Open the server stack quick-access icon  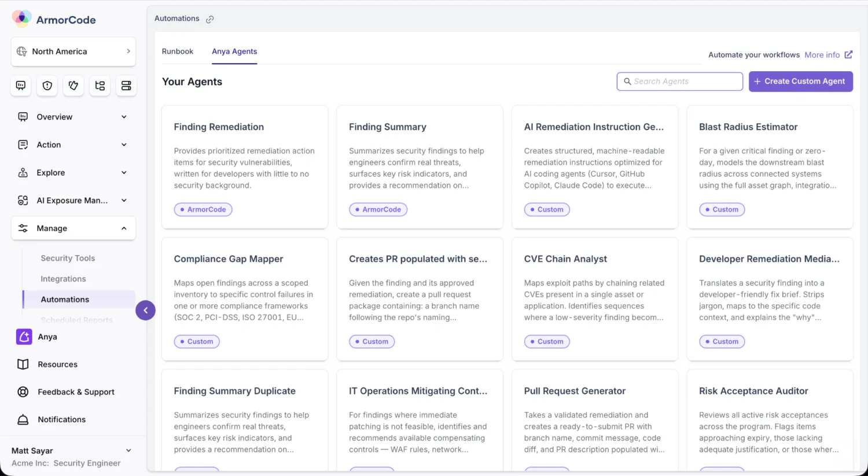click(x=126, y=86)
